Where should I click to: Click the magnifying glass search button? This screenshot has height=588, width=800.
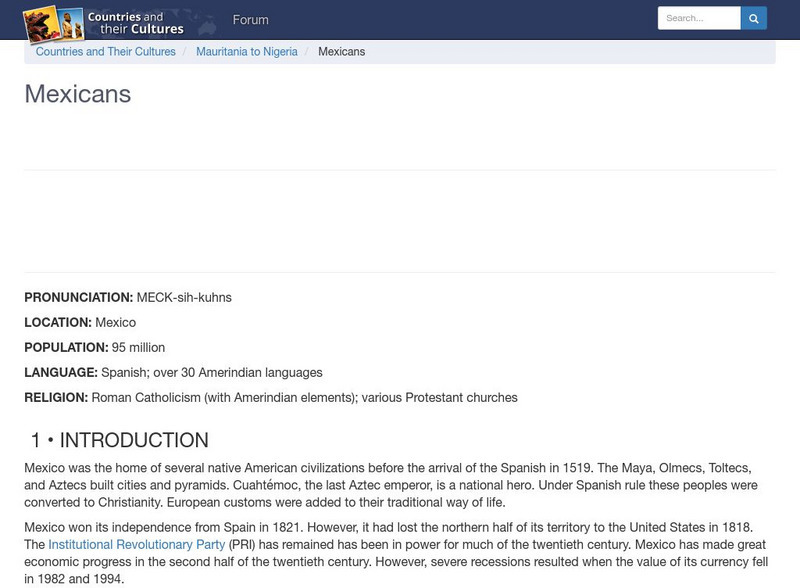(x=754, y=18)
